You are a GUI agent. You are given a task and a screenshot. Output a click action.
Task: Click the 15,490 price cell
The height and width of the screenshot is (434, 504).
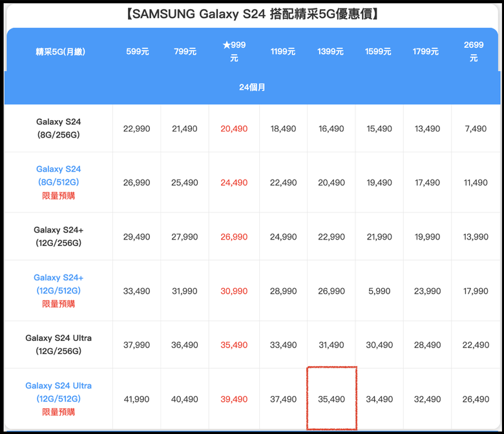tap(379, 129)
